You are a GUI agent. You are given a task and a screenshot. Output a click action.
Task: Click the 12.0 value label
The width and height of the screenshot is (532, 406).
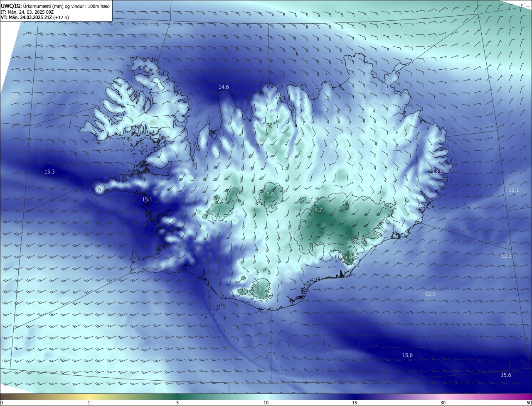pos(430,293)
